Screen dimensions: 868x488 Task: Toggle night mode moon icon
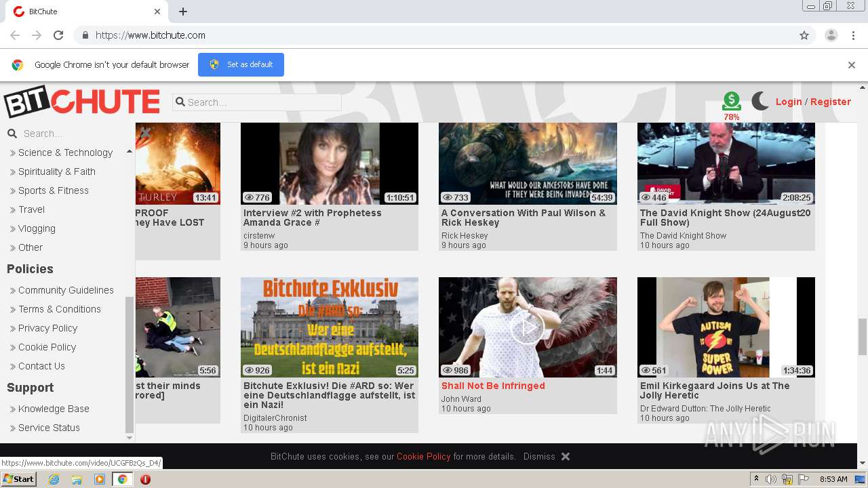coord(760,102)
